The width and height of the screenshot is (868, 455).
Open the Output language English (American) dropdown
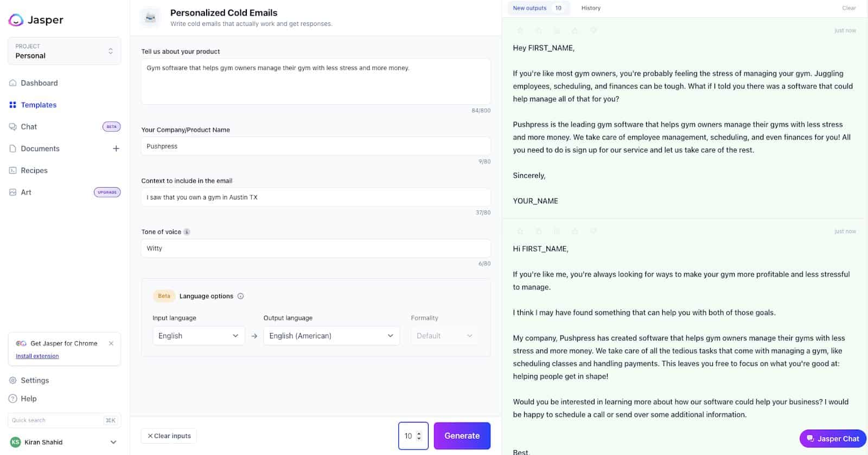click(331, 336)
